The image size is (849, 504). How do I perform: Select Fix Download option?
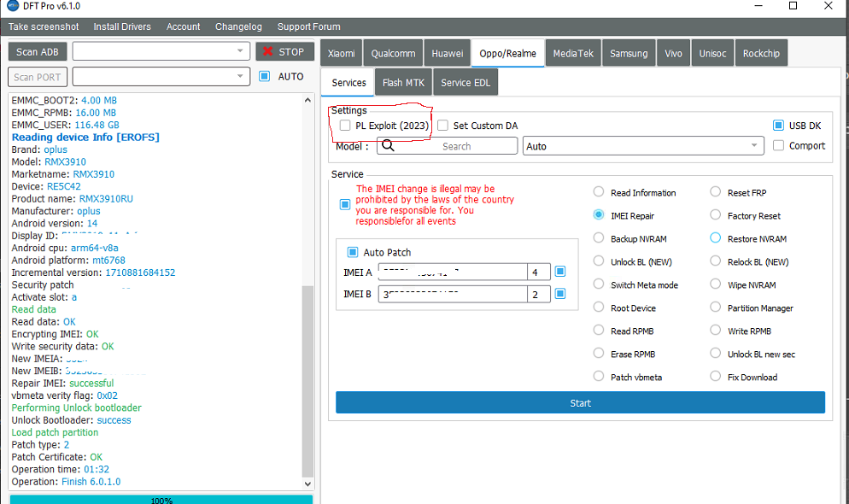click(715, 376)
